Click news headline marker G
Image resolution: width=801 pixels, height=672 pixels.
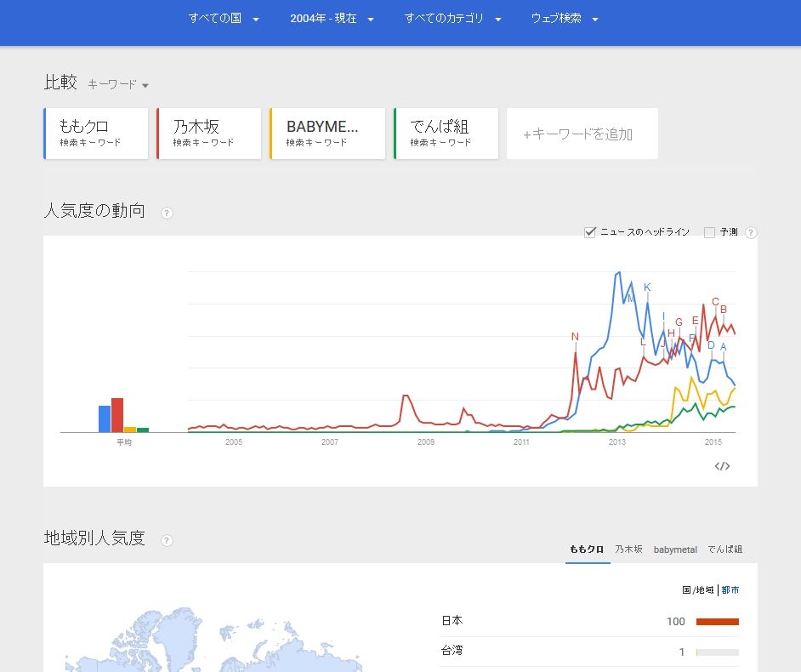coord(679,322)
